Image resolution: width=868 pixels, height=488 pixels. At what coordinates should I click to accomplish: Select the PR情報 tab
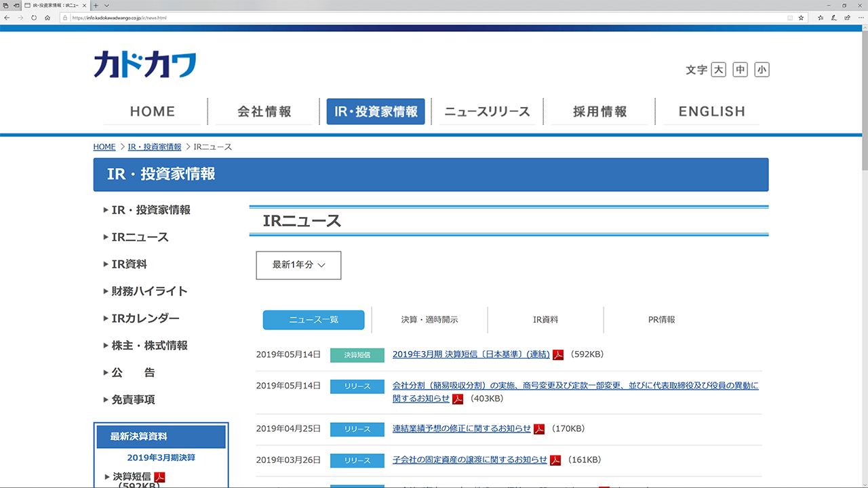point(661,320)
